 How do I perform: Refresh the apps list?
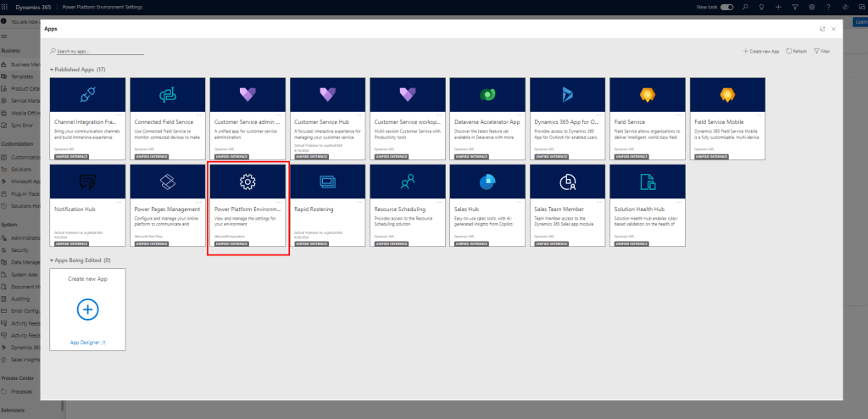click(x=796, y=52)
